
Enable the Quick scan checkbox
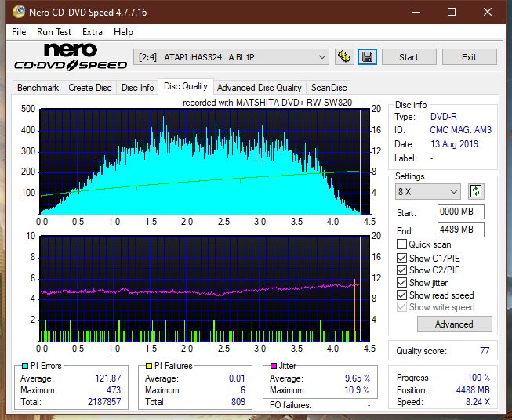(401, 244)
